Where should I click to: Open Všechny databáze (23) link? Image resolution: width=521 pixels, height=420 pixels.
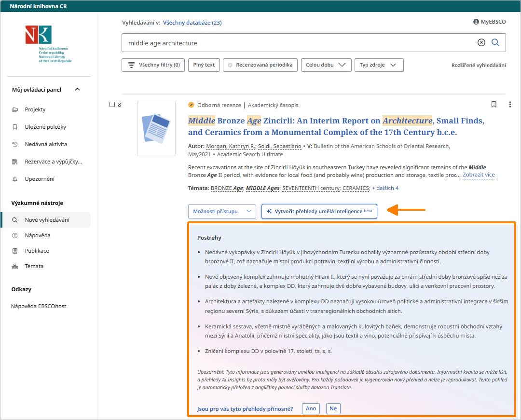pos(192,23)
